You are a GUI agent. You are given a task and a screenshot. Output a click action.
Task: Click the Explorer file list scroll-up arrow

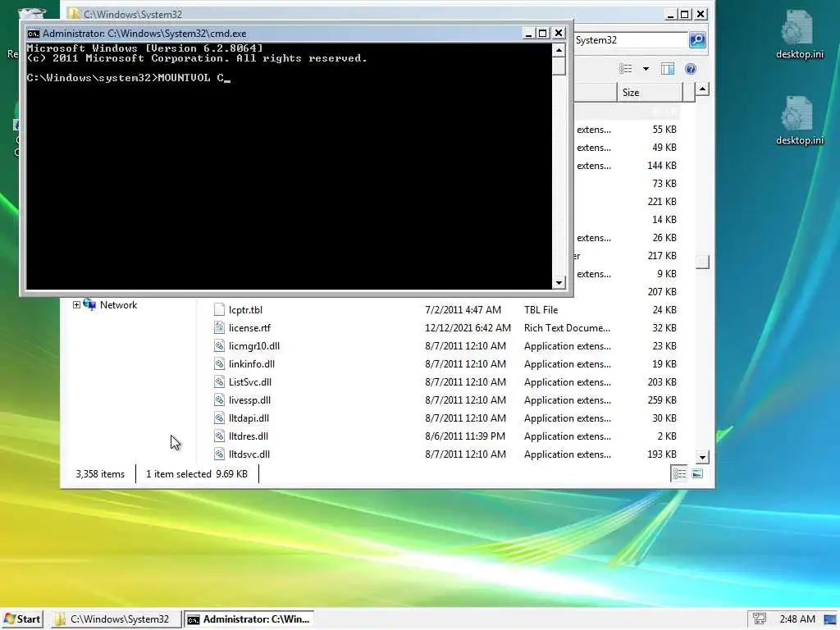click(702, 89)
